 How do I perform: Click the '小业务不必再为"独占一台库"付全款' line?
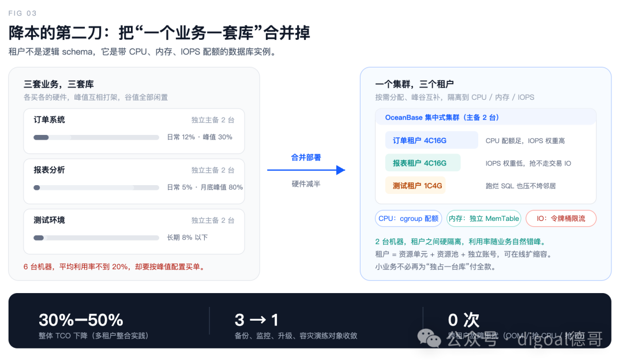[436, 267]
